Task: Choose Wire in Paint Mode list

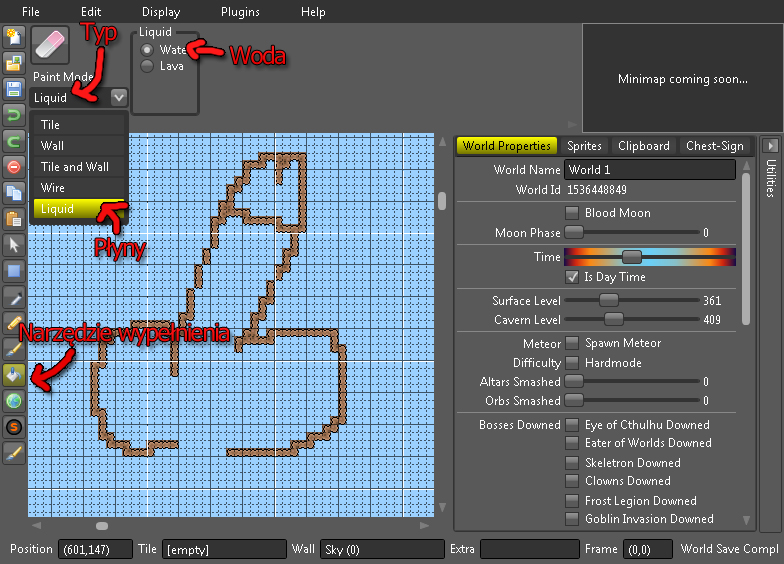Action: [x=78, y=188]
